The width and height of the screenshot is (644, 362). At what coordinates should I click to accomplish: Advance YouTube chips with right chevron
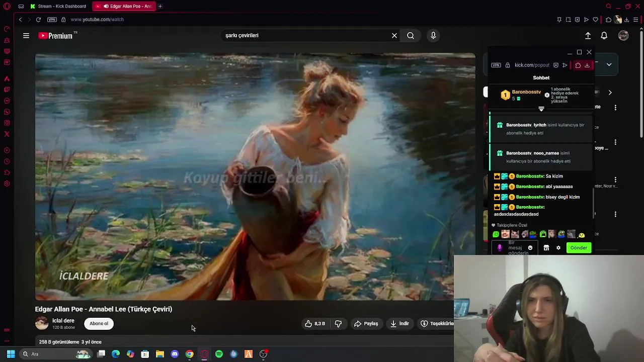pos(610,93)
